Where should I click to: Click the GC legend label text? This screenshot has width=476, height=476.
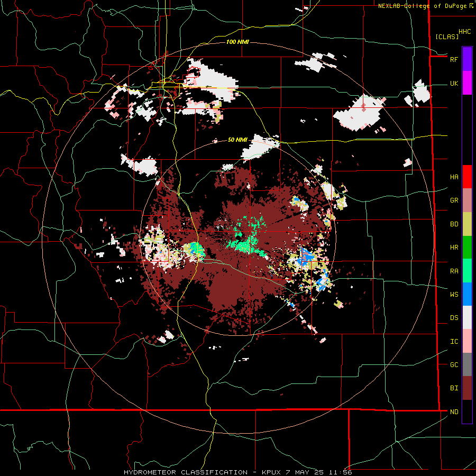click(x=454, y=364)
